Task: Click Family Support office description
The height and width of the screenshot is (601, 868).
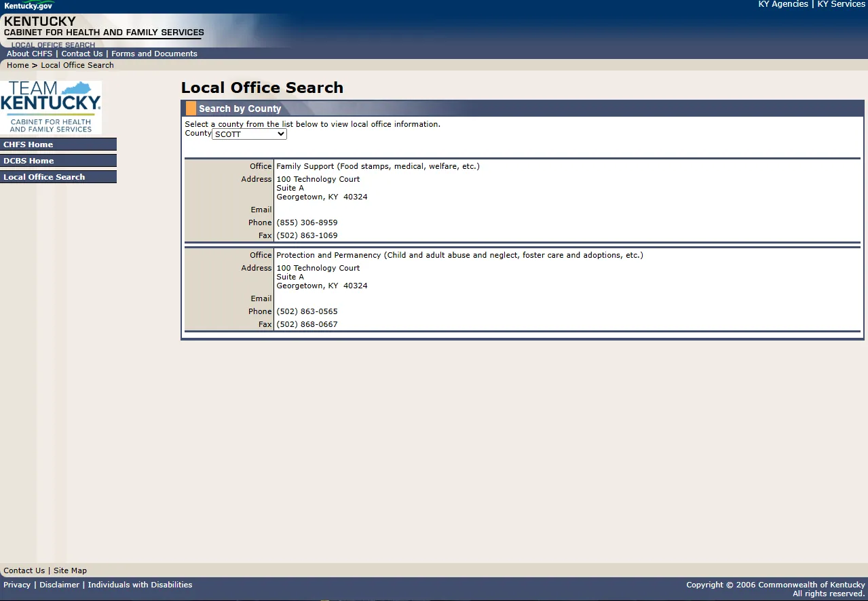Action: tap(378, 166)
